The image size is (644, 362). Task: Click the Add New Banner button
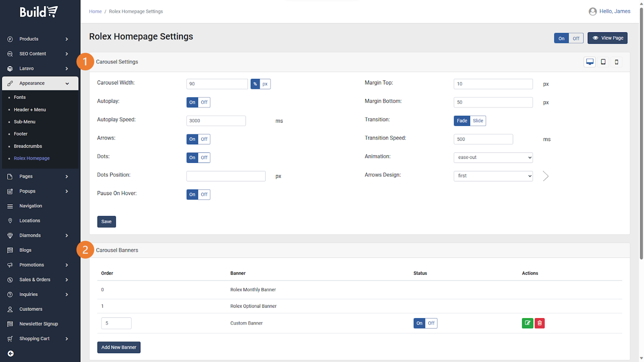118,347
